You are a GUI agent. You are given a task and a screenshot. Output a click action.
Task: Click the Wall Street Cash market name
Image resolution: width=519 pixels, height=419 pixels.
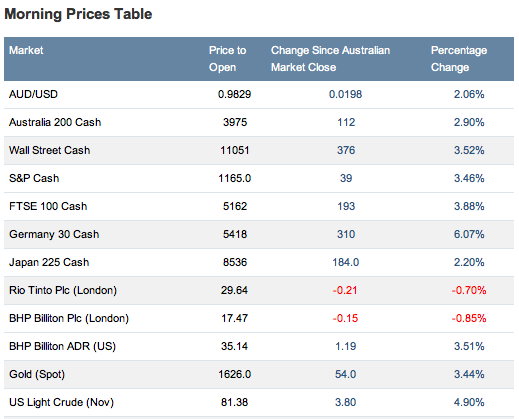[x=49, y=150]
